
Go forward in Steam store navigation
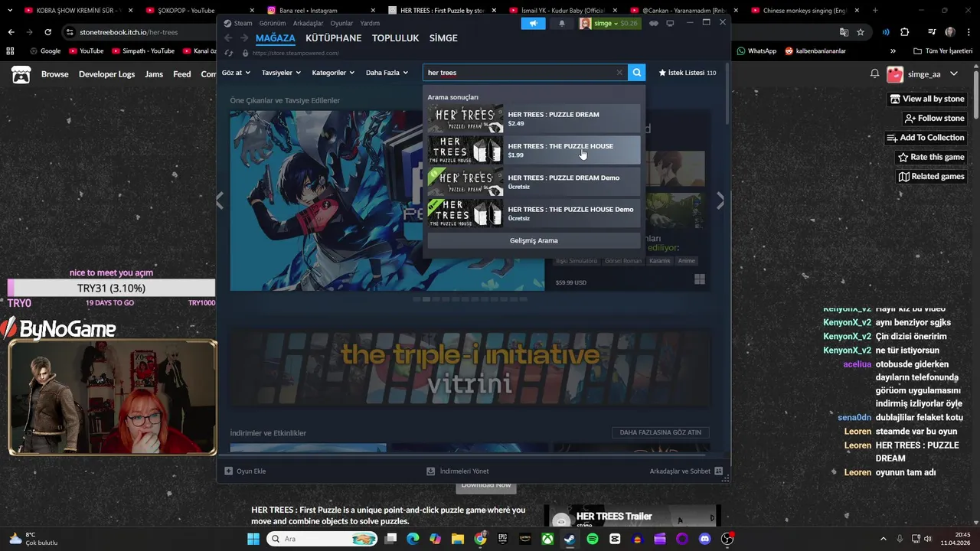click(x=244, y=38)
